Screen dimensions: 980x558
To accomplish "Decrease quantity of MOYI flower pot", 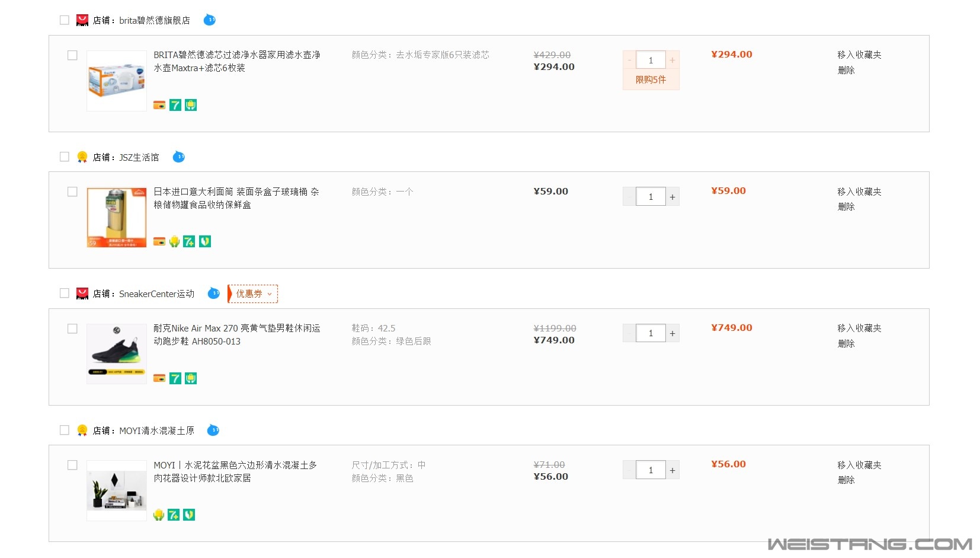I will point(629,470).
